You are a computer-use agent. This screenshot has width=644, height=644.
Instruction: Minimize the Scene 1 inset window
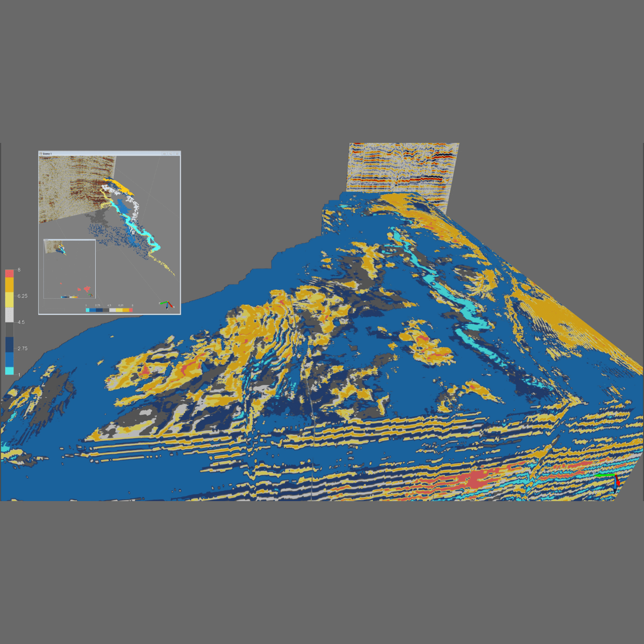pos(164,154)
